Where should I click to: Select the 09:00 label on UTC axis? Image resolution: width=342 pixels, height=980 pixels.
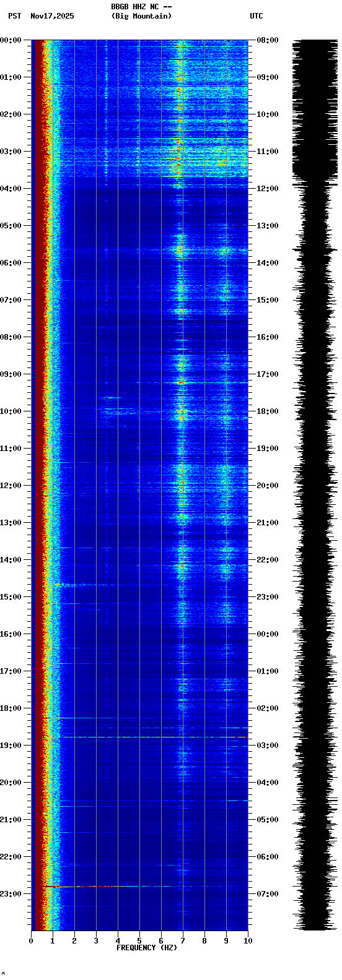point(268,77)
